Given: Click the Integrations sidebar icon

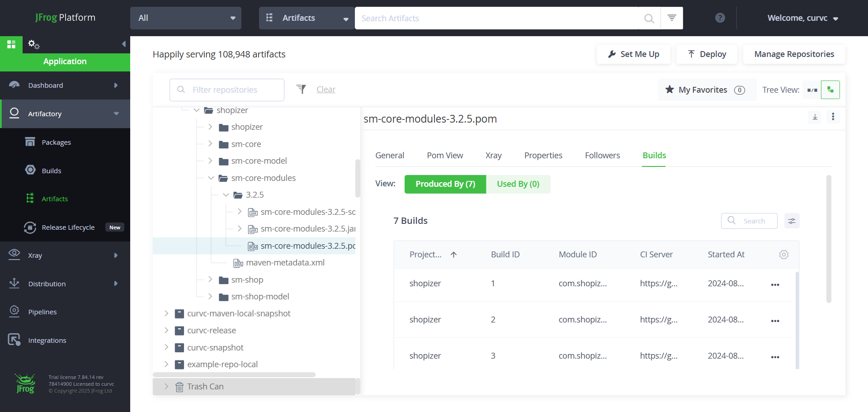Looking at the screenshot, I should 14,340.
